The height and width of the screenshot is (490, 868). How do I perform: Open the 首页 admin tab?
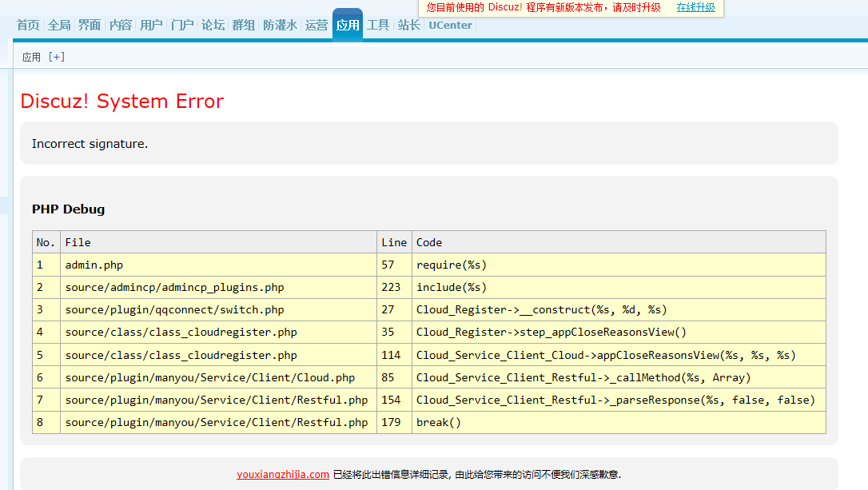pyautogui.click(x=28, y=25)
